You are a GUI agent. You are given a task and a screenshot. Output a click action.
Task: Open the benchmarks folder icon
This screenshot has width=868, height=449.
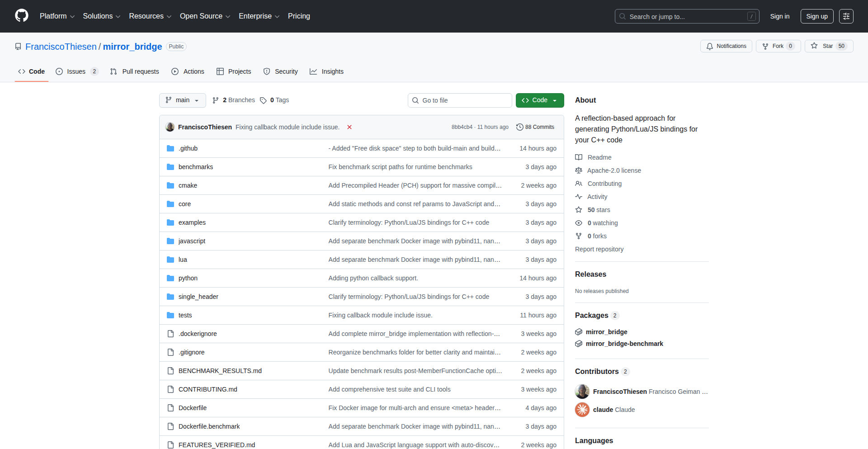[x=170, y=167]
